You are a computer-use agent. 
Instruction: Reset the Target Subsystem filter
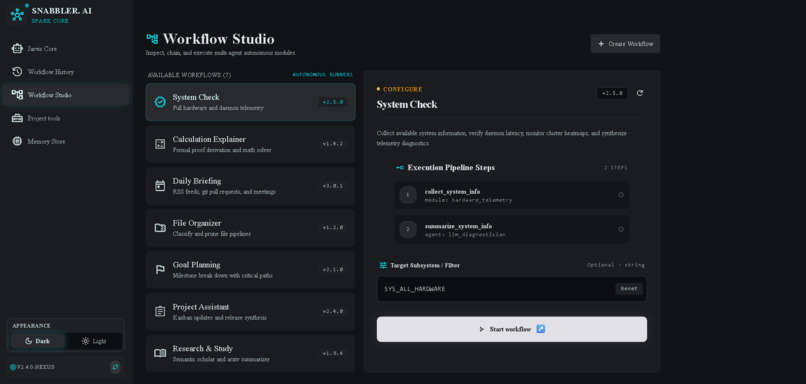point(629,289)
